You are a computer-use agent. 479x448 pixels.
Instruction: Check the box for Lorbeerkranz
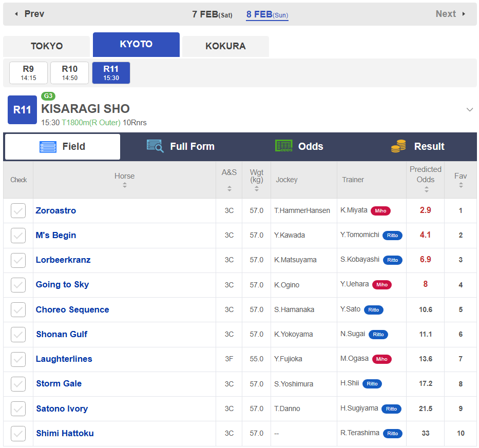(18, 260)
